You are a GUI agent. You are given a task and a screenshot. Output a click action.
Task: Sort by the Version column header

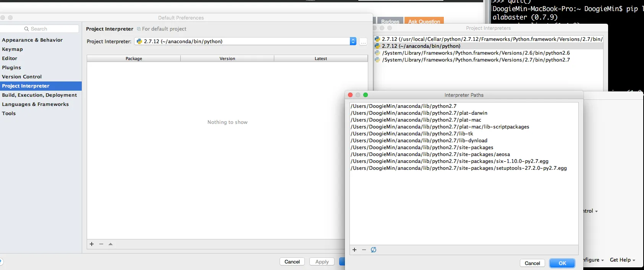pyautogui.click(x=227, y=59)
